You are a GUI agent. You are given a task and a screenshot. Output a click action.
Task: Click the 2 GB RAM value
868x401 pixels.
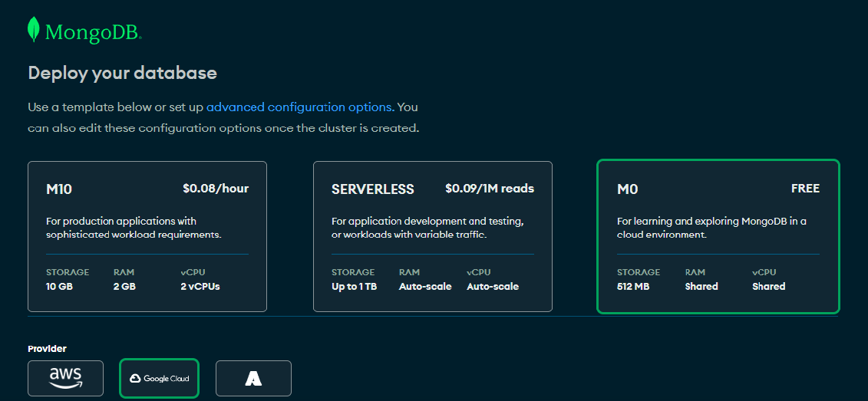pyautogui.click(x=124, y=287)
